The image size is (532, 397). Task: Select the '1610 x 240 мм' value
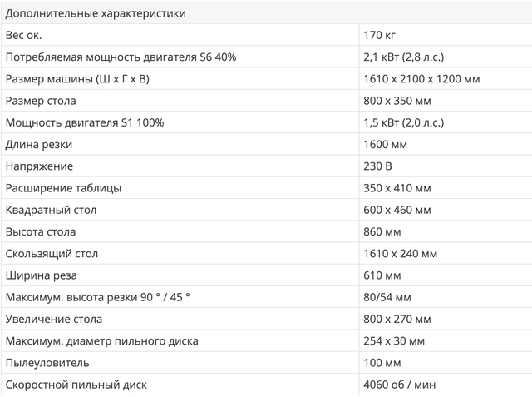400,254
